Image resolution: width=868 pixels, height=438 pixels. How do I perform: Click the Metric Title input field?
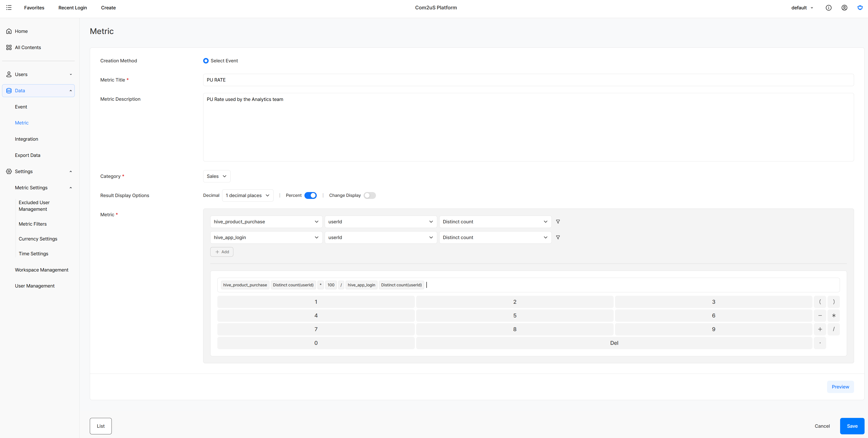coord(528,80)
